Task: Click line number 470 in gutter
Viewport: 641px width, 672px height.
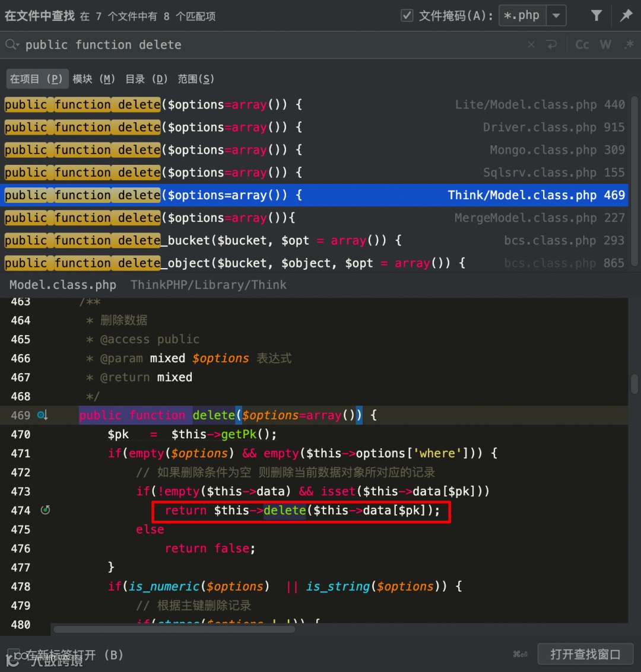Action: click(x=21, y=434)
